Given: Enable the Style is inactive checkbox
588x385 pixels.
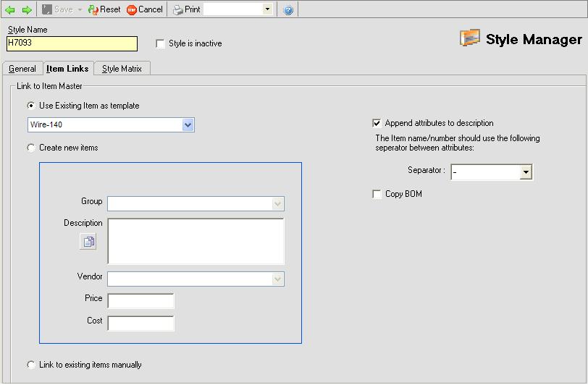Looking at the screenshot, I should pyautogui.click(x=161, y=43).
